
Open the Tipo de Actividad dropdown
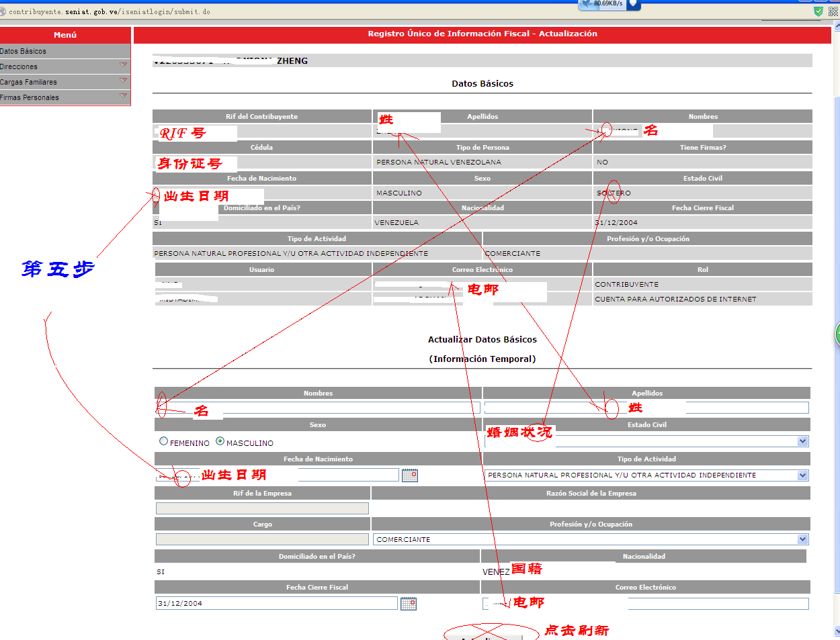point(802,475)
